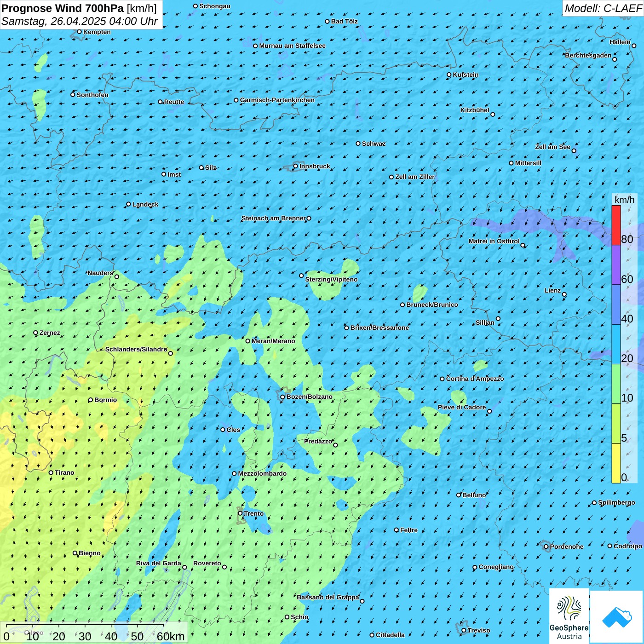The image size is (644, 644).
Task: Click the Schlanders/Silandro label
Action: click(136, 349)
